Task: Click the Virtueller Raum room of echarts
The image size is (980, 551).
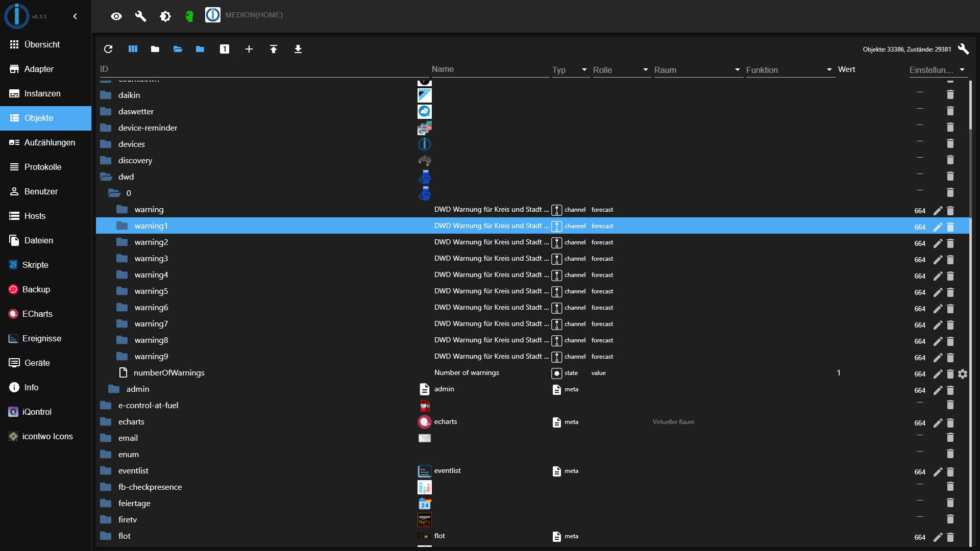Action: pos(673,422)
